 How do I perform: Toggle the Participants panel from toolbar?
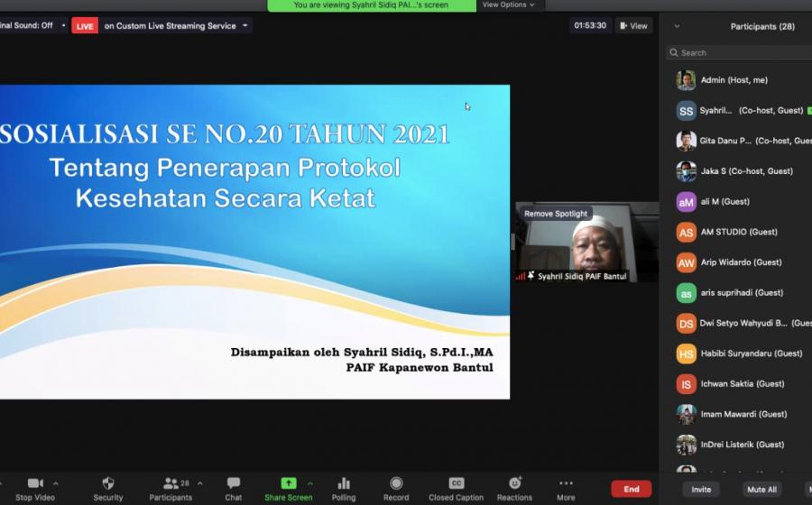tap(171, 483)
